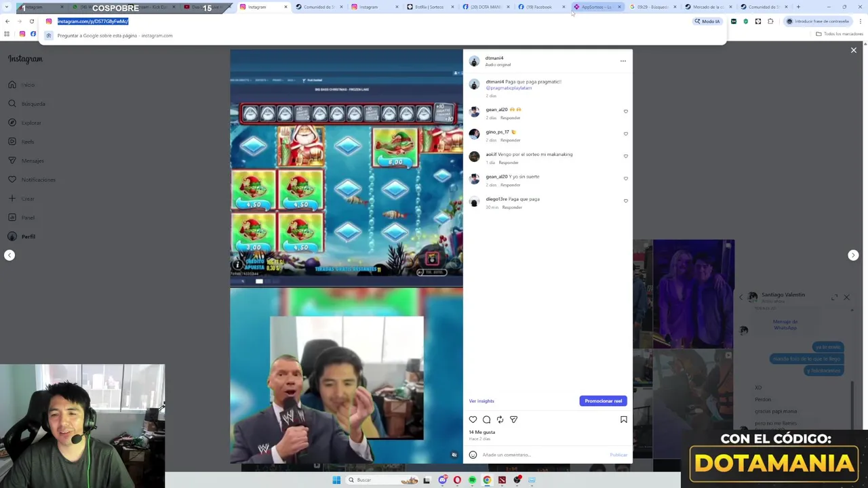The image size is (868, 488).
Task: Open Windows Start menu
Action: [336, 480]
